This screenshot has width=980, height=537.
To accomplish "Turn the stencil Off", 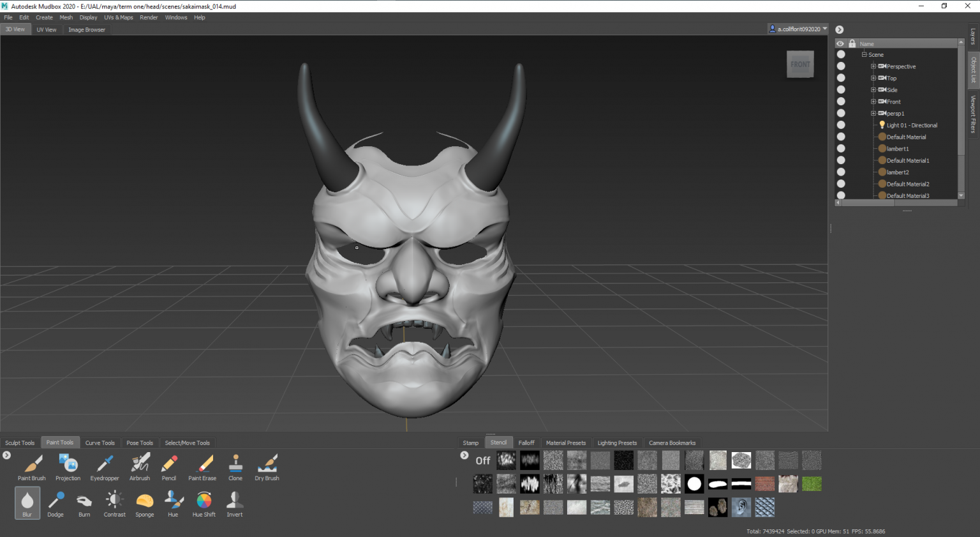I will coord(482,460).
